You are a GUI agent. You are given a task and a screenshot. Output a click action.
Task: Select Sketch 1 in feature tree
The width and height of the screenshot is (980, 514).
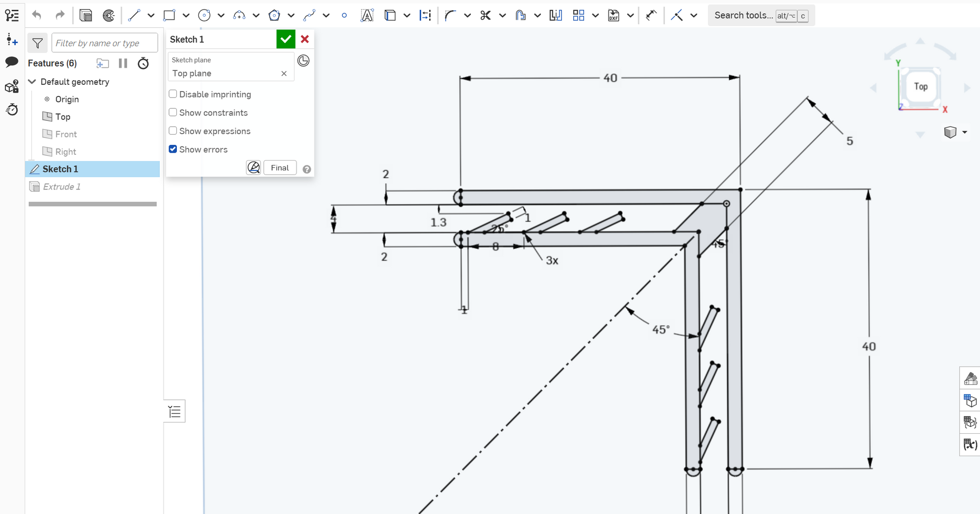93,169
